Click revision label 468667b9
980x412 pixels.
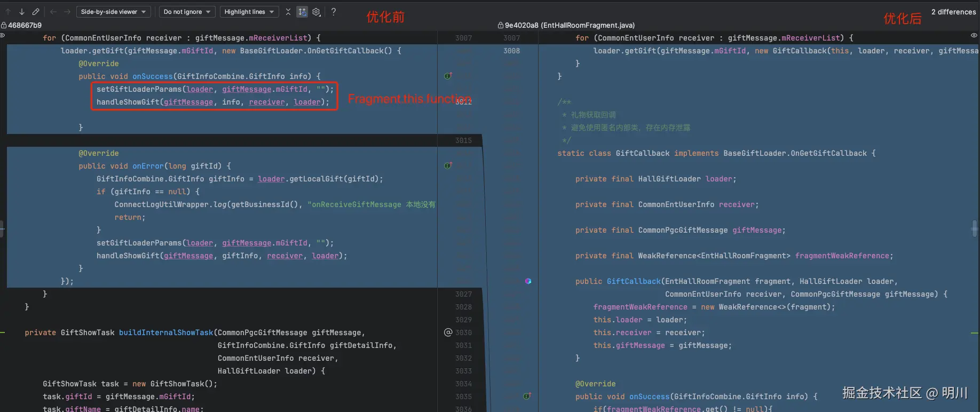(25, 25)
